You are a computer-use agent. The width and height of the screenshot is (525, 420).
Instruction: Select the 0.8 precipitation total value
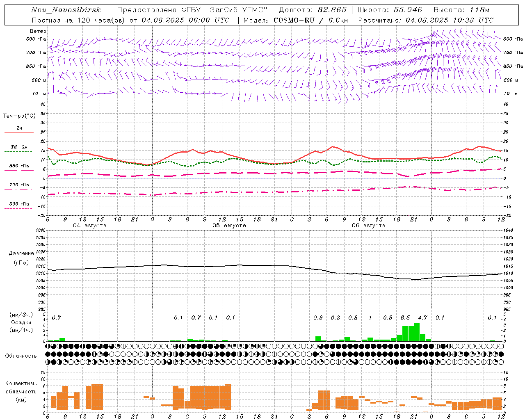click(353, 318)
